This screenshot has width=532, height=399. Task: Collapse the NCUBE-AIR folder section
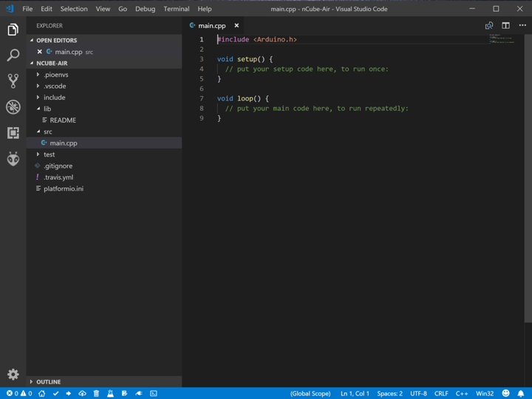(x=32, y=63)
